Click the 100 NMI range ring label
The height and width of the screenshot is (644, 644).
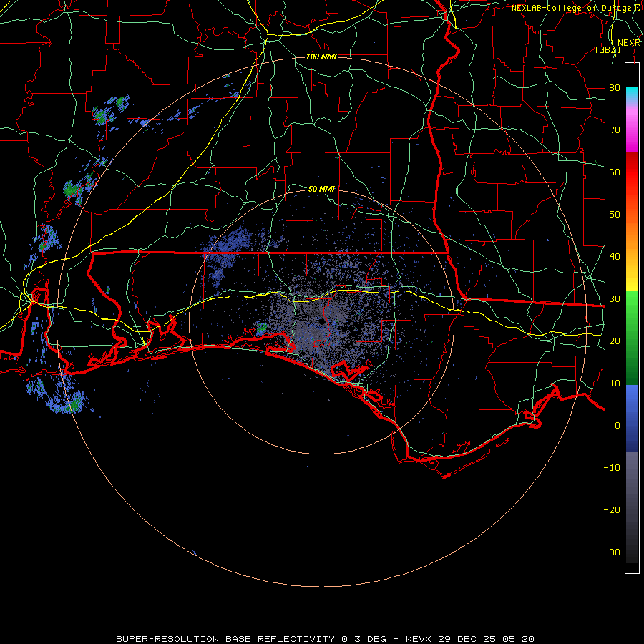pos(321,57)
